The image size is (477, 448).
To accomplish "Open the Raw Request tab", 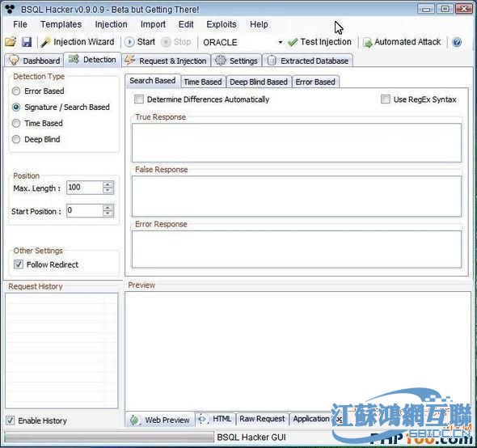I will pos(262,419).
